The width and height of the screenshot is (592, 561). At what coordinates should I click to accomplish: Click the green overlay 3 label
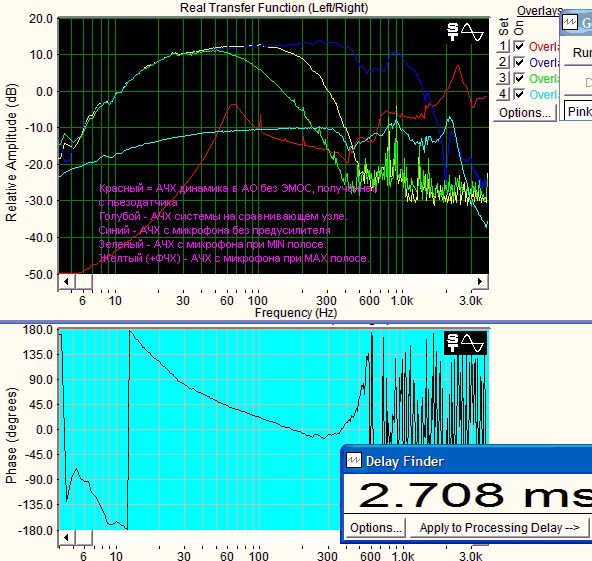(544, 78)
